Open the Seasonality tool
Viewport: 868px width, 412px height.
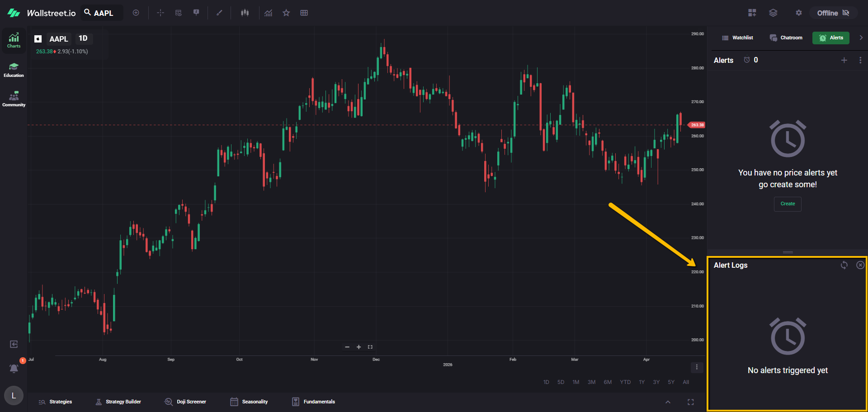249,402
